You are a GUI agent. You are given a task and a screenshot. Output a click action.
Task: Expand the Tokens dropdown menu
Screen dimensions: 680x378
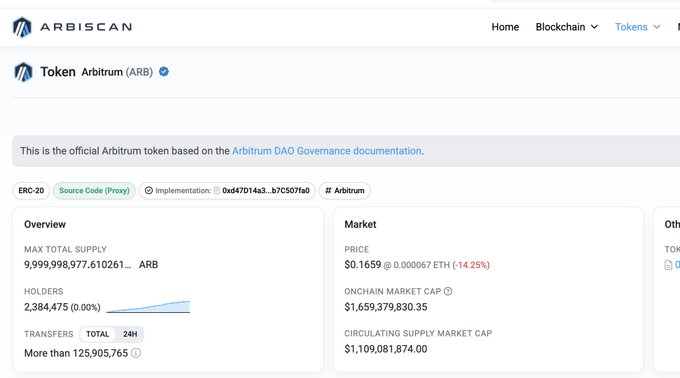638,27
